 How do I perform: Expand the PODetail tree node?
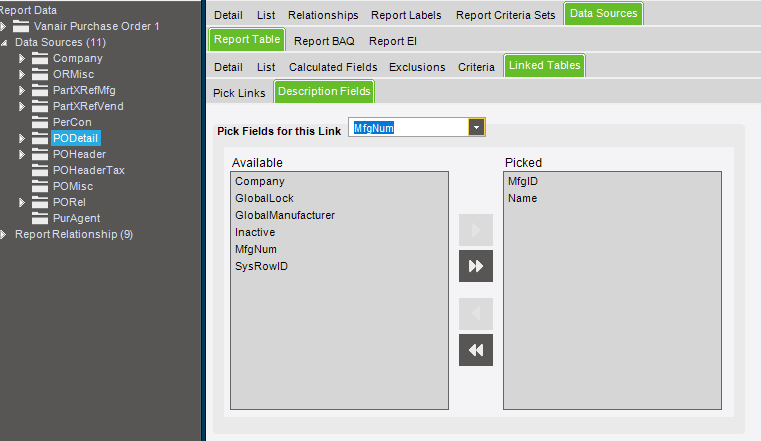21,139
